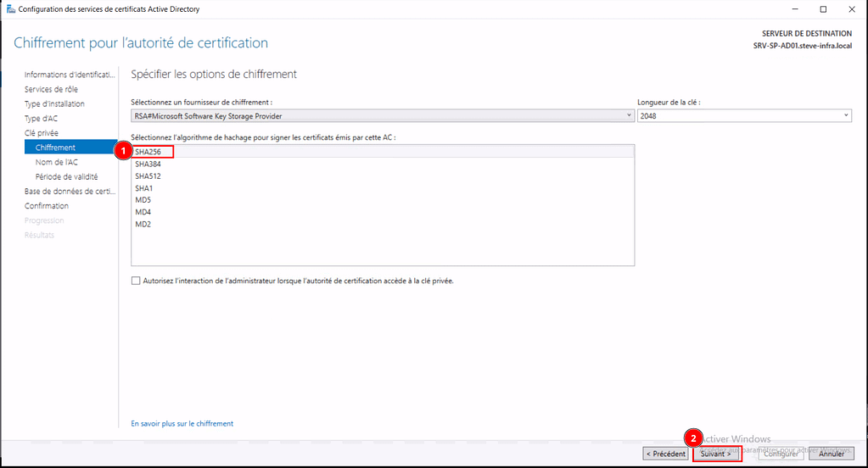
Task: Select SHA1 in the algorithm list
Action: [x=144, y=188]
